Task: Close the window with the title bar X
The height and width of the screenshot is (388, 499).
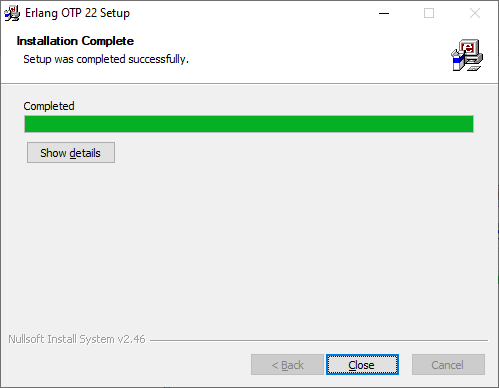Action: coord(475,13)
